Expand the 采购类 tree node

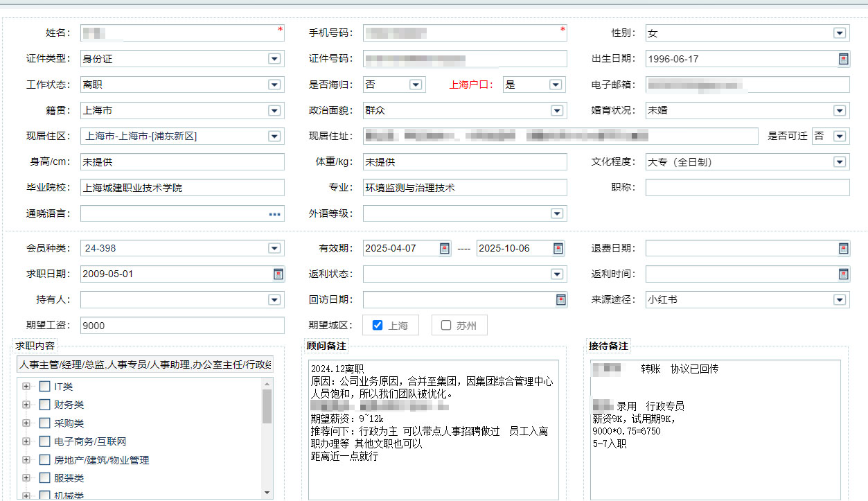[26, 423]
